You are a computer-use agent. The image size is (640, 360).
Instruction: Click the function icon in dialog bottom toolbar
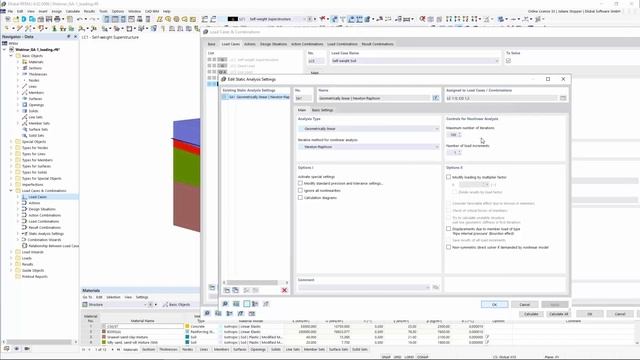(x=266, y=304)
